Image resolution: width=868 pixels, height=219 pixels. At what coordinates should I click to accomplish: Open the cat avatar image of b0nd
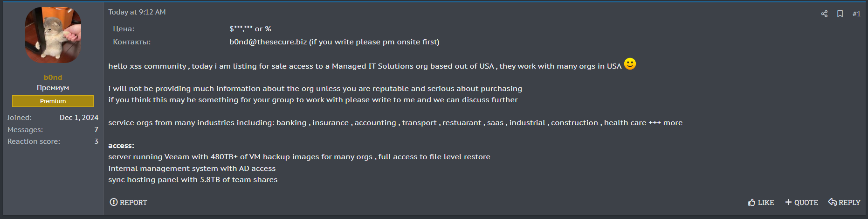[x=53, y=35]
